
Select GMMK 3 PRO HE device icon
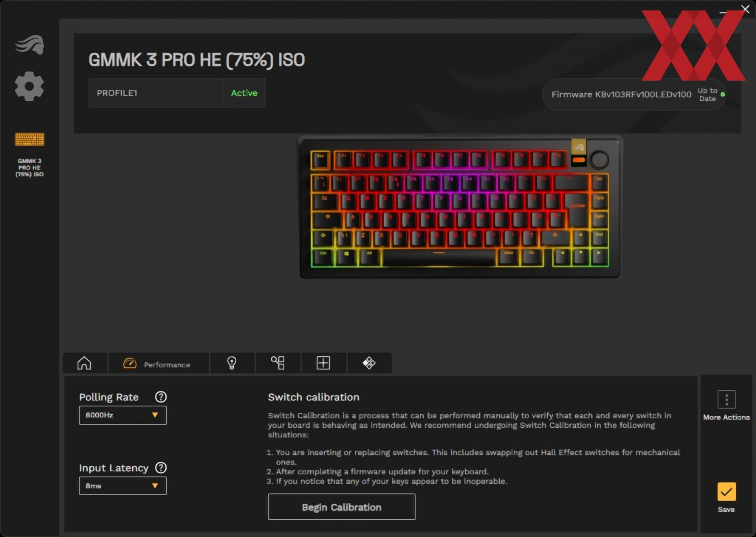click(30, 139)
